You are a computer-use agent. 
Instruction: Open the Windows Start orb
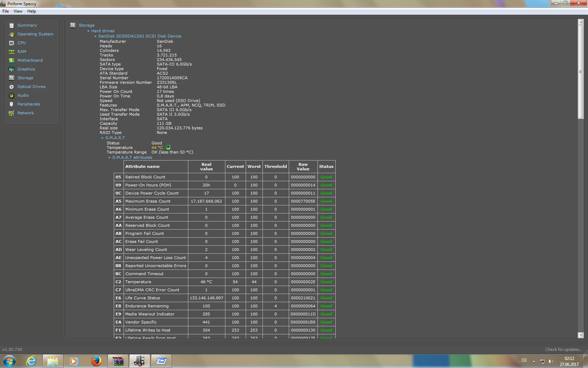(9, 361)
